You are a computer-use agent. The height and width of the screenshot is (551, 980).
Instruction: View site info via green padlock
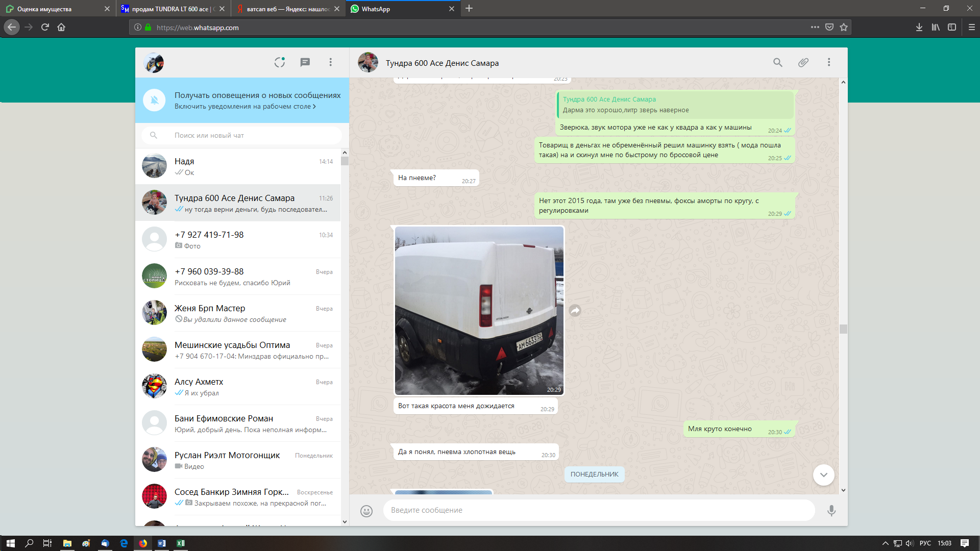pos(148,28)
